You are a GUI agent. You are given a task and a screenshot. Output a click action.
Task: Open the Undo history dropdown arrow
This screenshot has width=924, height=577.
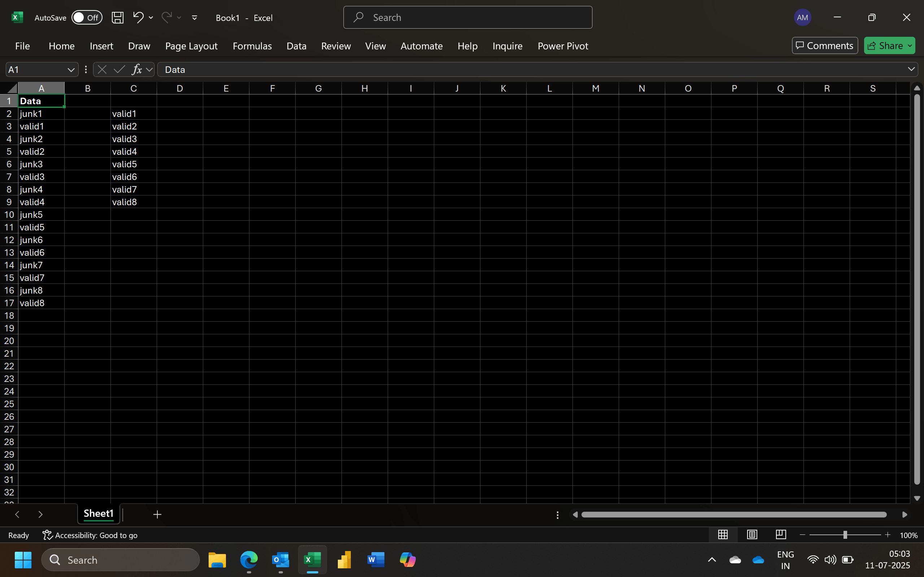(x=151, y=18)
